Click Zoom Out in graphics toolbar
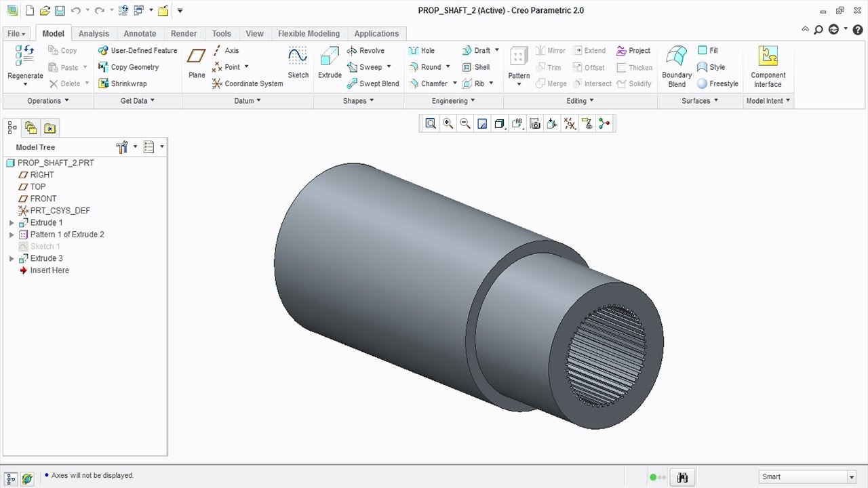Image resolution: width=868 pixels, height=488 pixels. pos(465,123)
